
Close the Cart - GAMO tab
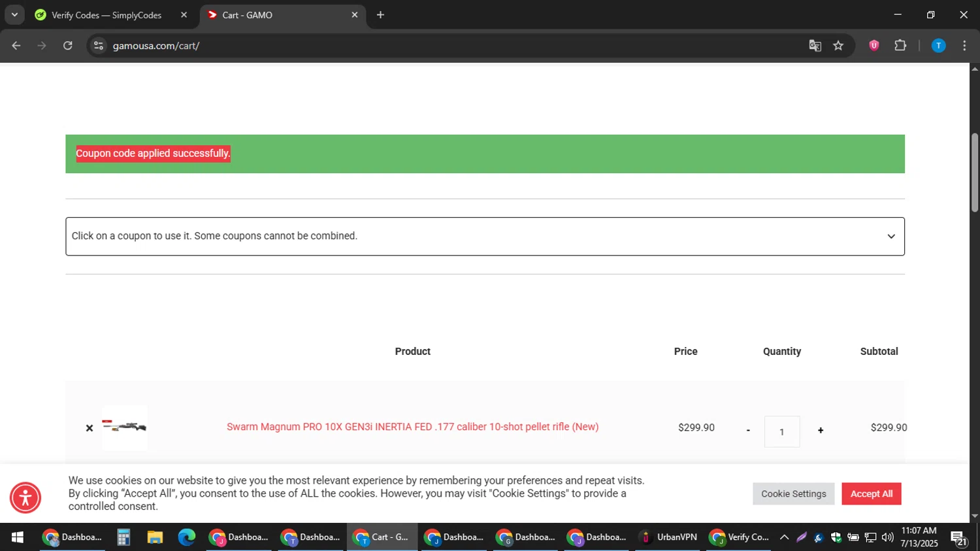pos(355,14)
